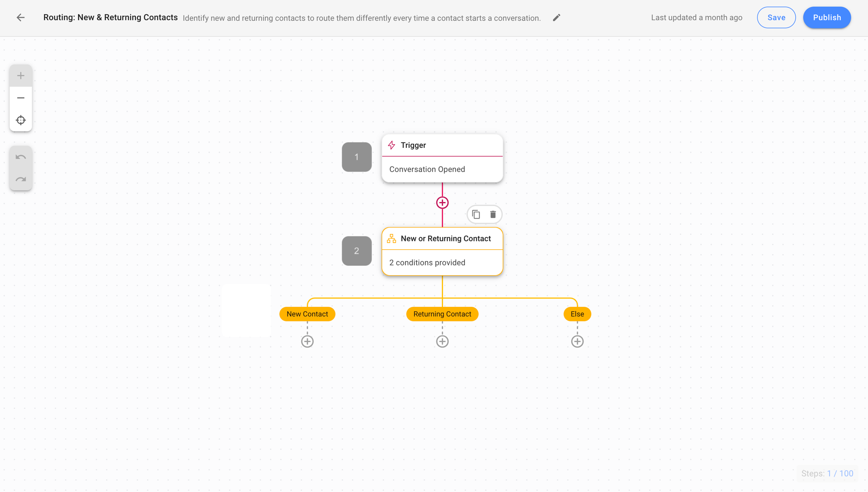This screenshot has width=868, height=492.
Task: Zoom out of the canvas
Action: (x=21, y=98)
